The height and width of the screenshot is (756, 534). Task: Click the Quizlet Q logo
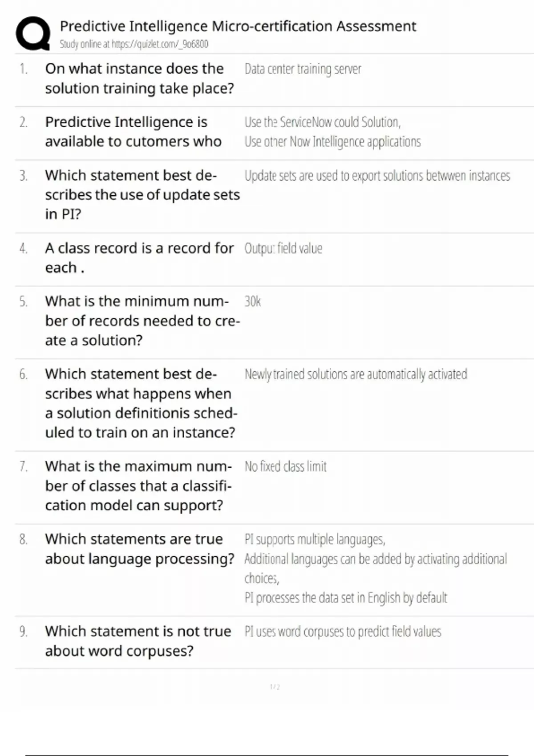(33, 34)
